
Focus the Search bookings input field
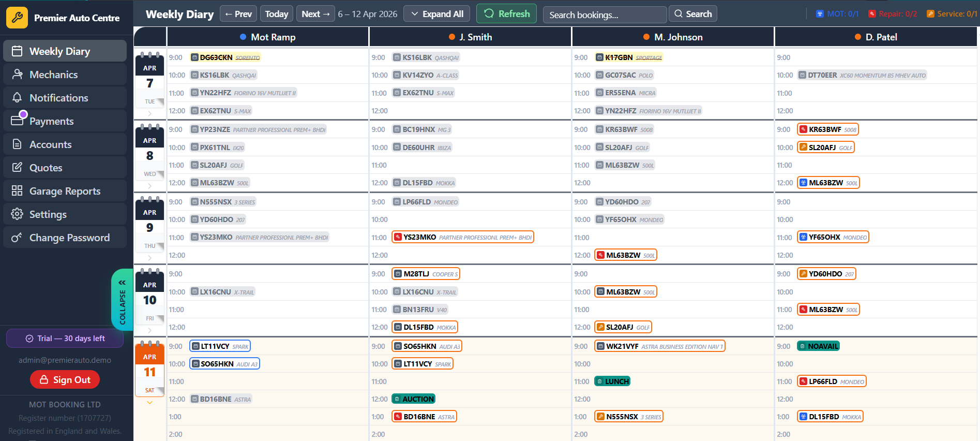coord(604,14)
